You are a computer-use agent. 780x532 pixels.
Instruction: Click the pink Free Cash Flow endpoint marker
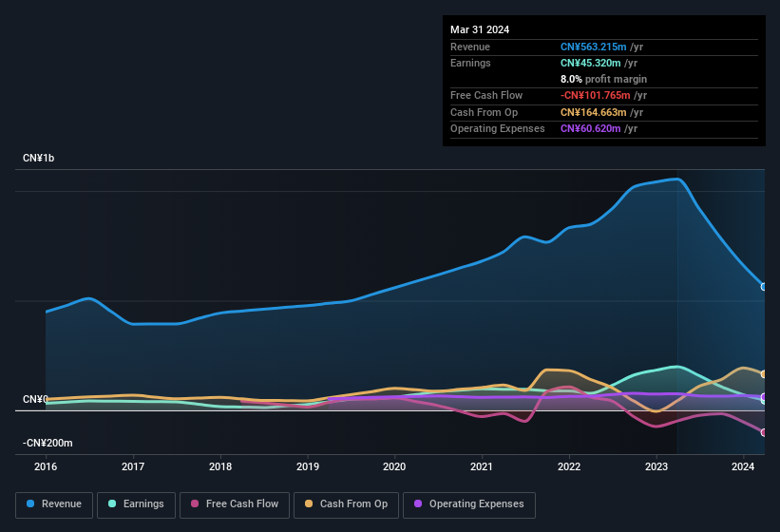tap(764, 432)
